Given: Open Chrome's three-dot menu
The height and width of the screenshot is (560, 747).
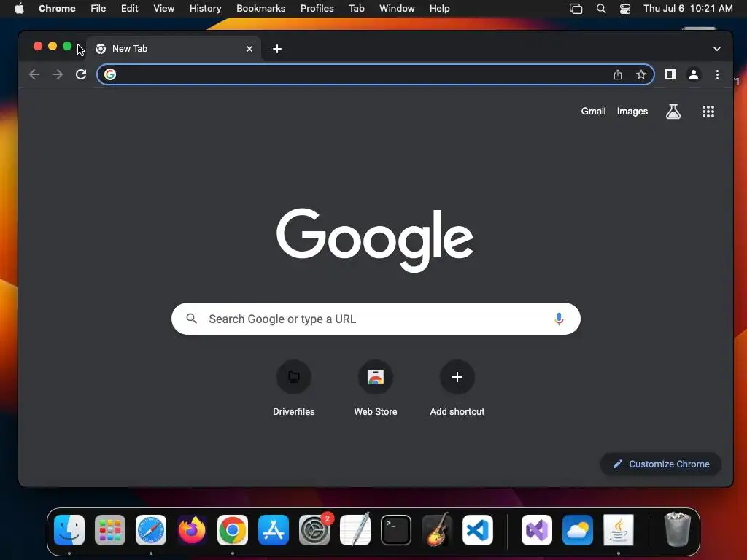Looking at the screenshot, I should [718, 74].
